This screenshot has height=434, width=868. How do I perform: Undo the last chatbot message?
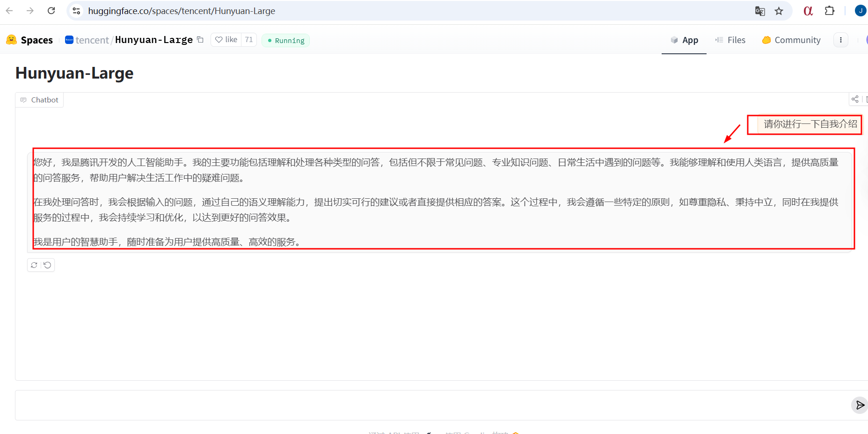point(47,265)
